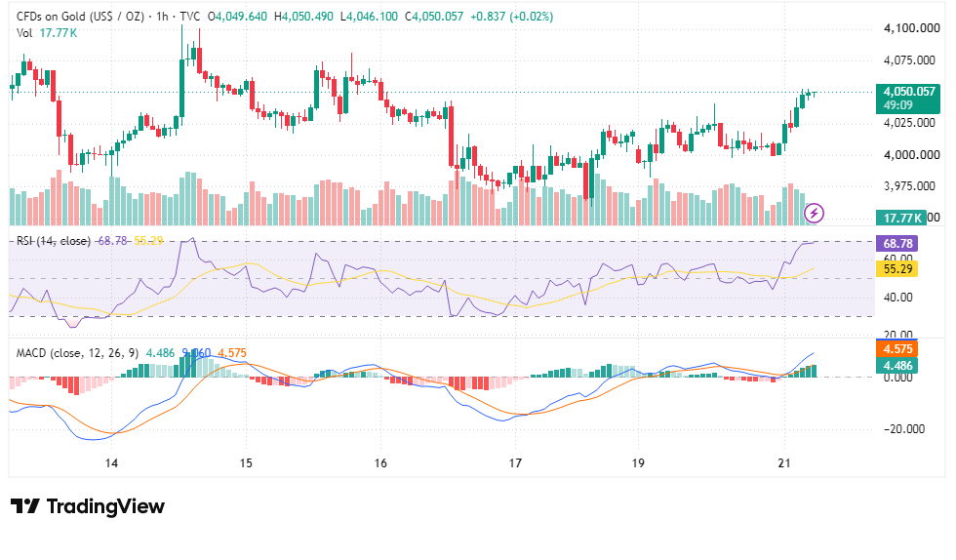Click the green 4.486 MACD histogram tag

tap(896, 366)
